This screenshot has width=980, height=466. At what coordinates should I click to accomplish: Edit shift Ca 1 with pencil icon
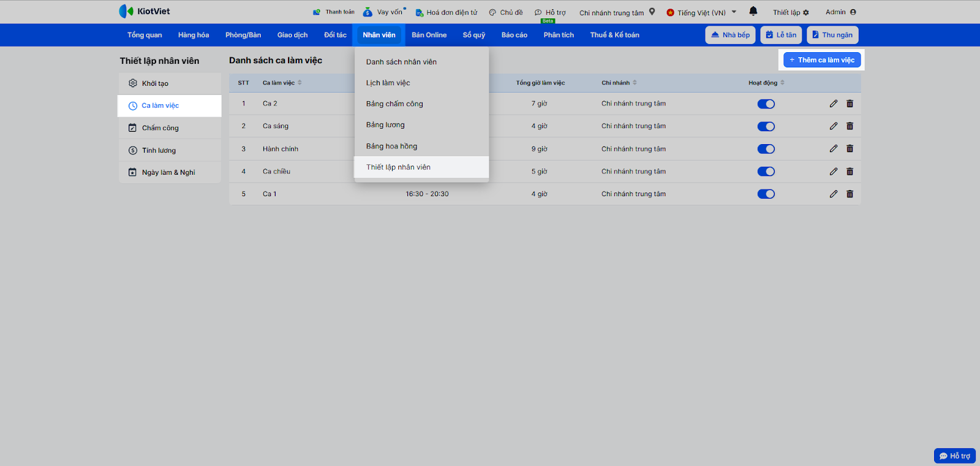click(834, 194)
